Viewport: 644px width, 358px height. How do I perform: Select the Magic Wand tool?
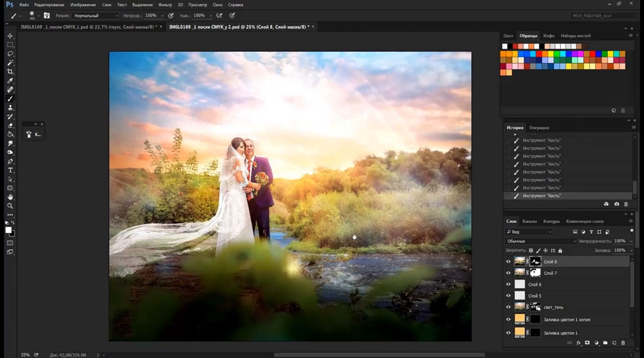(x=10, y=63)
